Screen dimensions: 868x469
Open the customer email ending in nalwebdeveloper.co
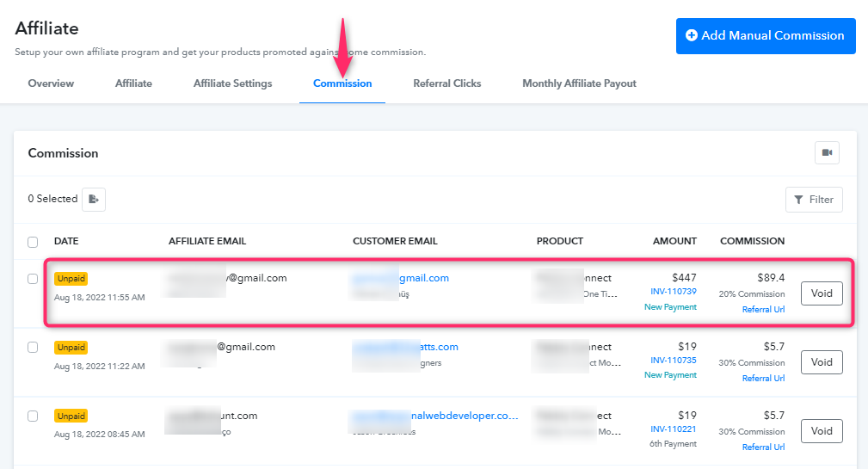pyautogui.click(x=434, y=416)
